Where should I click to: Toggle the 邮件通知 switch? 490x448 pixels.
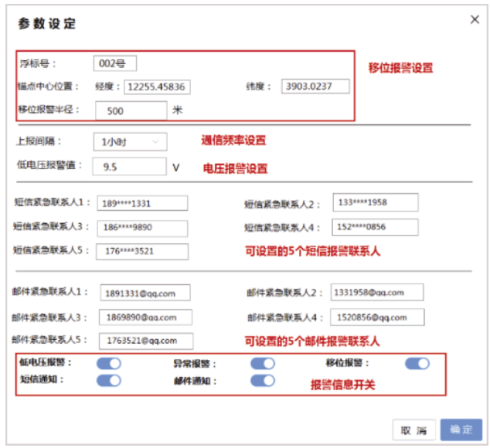(x=263, y=380)
